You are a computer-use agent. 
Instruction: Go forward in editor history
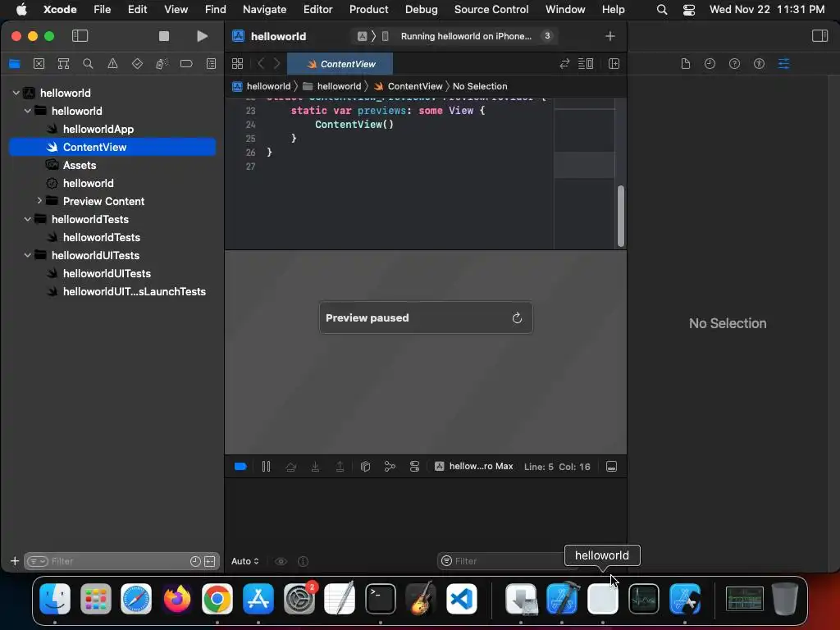[277, 64]
